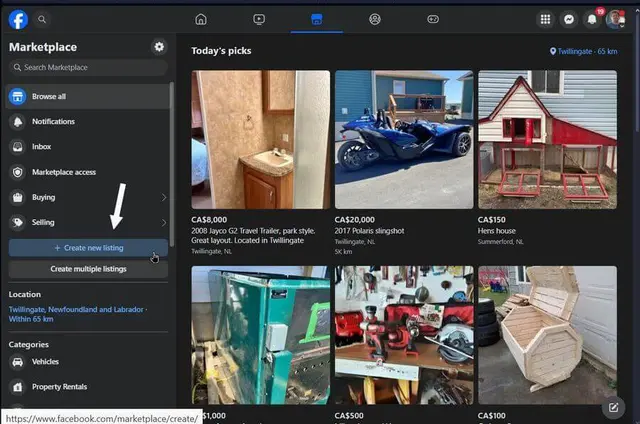Screen dimensions: 640x424
Task: Open the Vehicles category
Action: [87, 362]
